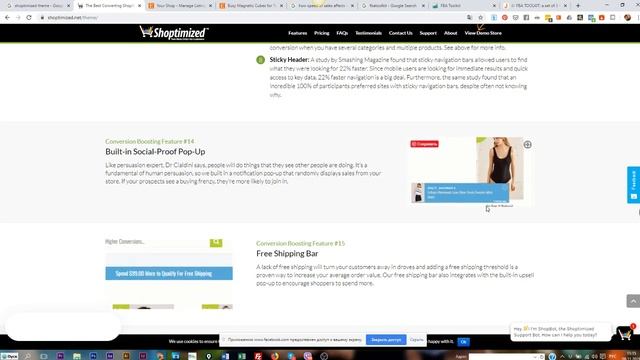Switch to Busy Magnetic Cubes tab
Image resolution: width=640 pixels, height=360 pixels.
250,6
